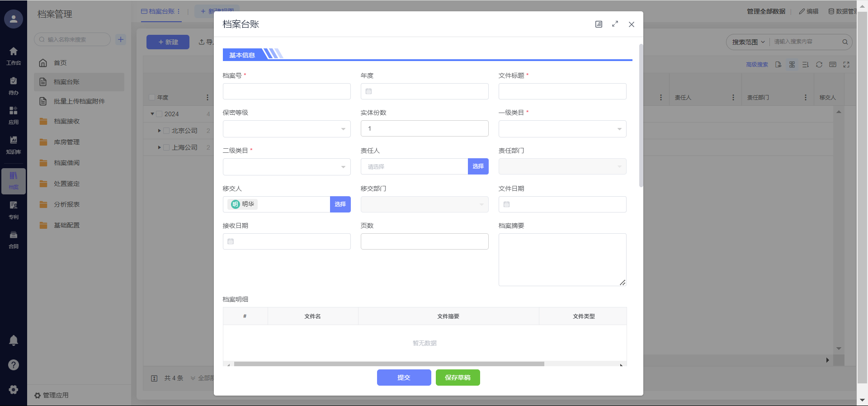Expand the dialog to fullscreen
The image size is (868, 406).
pyautogui.click(x=615, y=24)
